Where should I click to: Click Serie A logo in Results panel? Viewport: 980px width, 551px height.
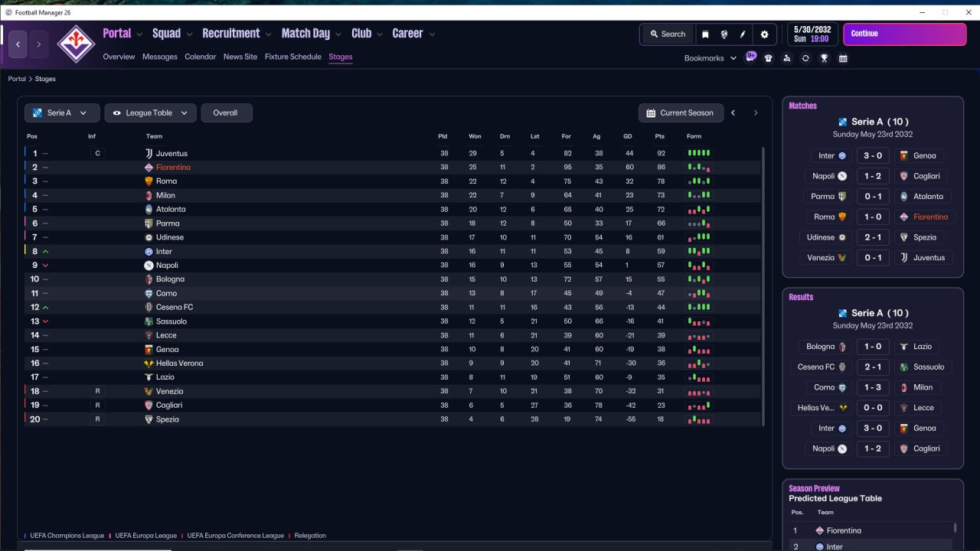point(843,313)
